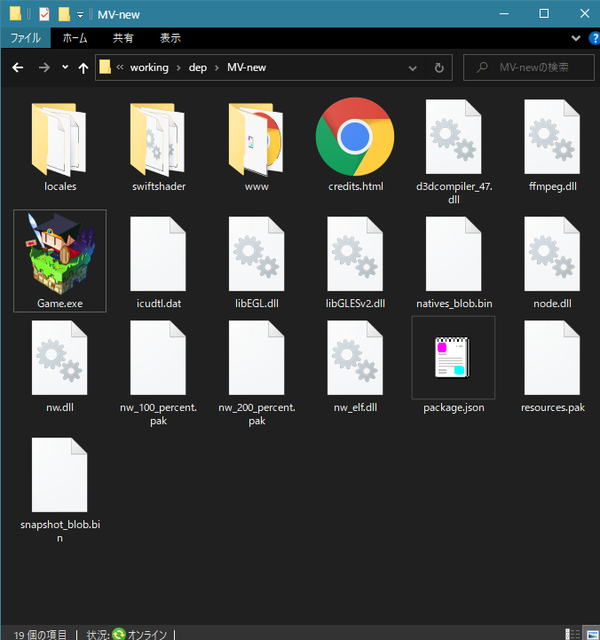Select the nw_100_percent.pak file icon
The image size is (600, 640).
point(158,358)
